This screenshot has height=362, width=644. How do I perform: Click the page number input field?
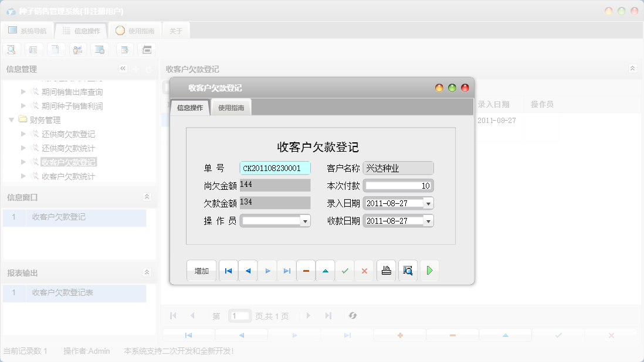point(240,315)
